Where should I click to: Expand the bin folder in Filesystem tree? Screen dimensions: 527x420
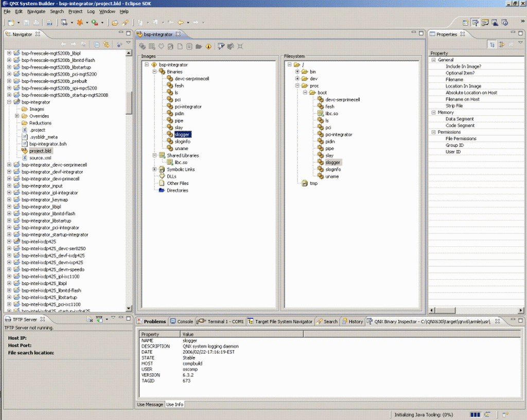(297, 71)
